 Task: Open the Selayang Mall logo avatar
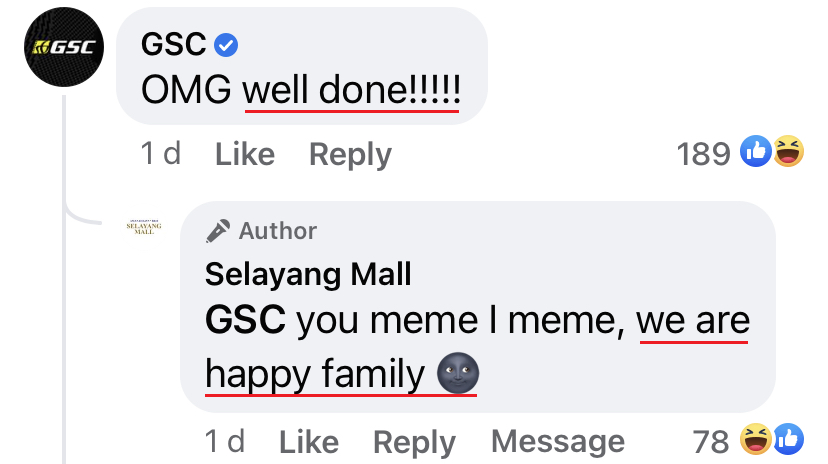[x=145, y=227]
